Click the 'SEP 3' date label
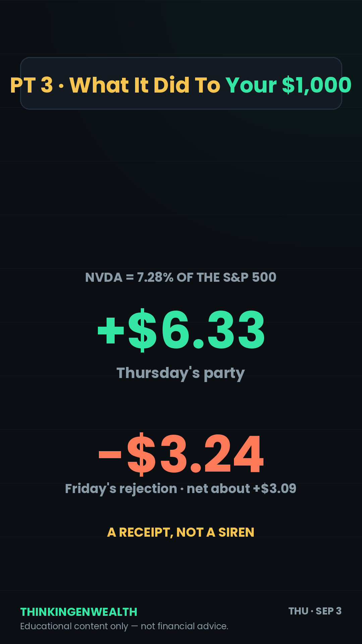Image resolution: width=362 pixels, height=644 pixels. point(328,611)
